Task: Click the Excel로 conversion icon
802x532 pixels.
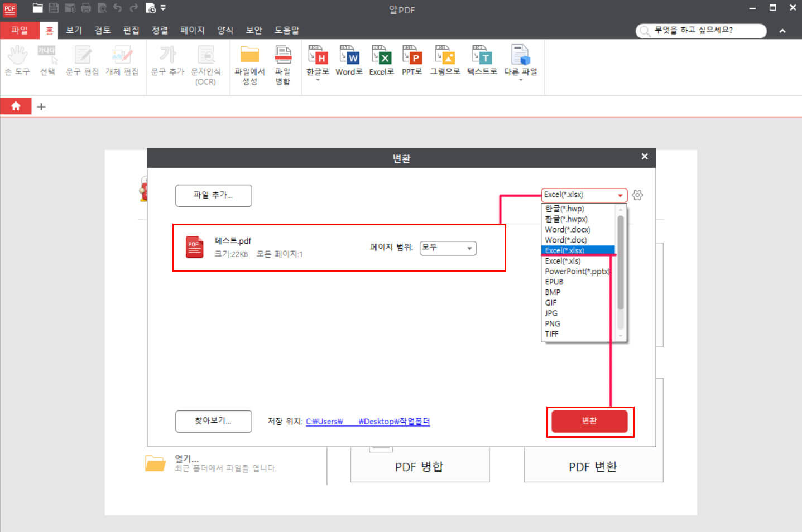Action: pos(381,60)
